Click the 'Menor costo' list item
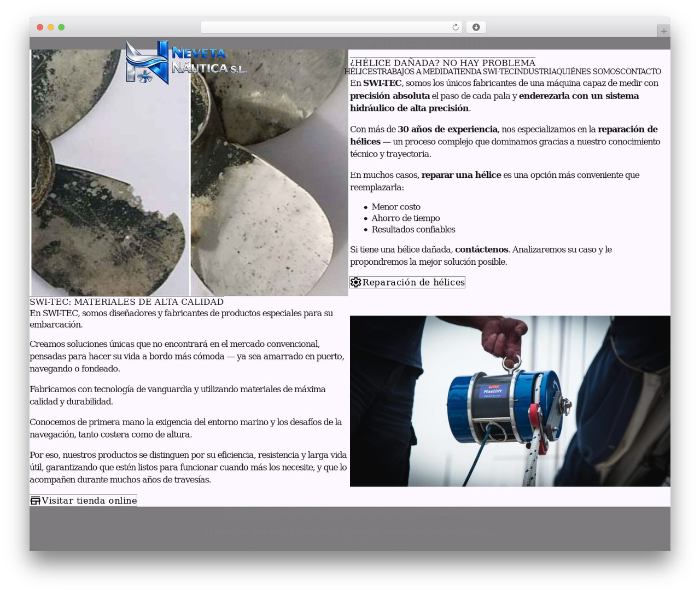The image size is (700, 593). [396, 207]
